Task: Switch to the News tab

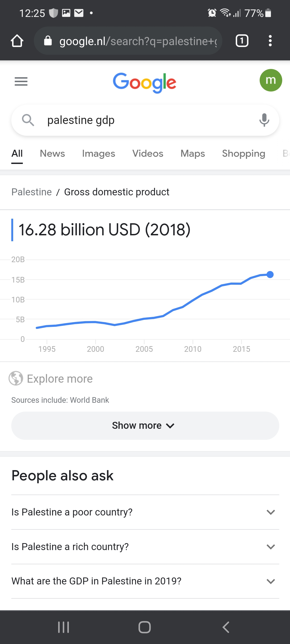Action: click(x=52, y=153)
